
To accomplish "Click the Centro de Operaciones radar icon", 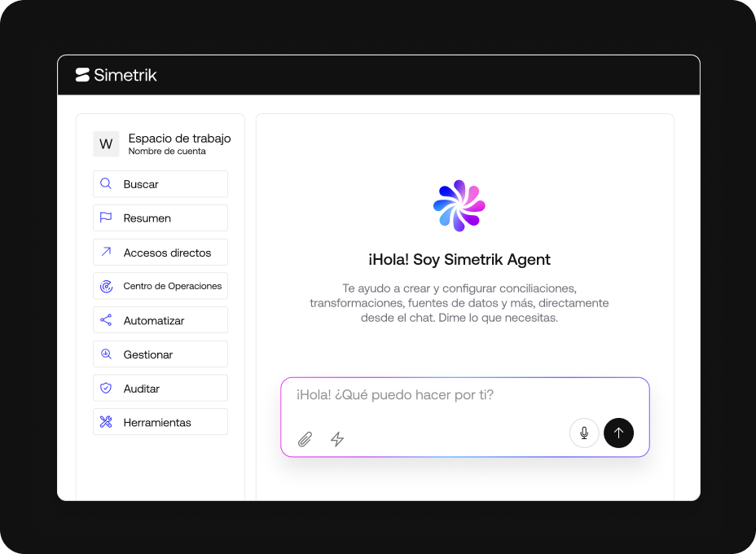I will (106, 286).
